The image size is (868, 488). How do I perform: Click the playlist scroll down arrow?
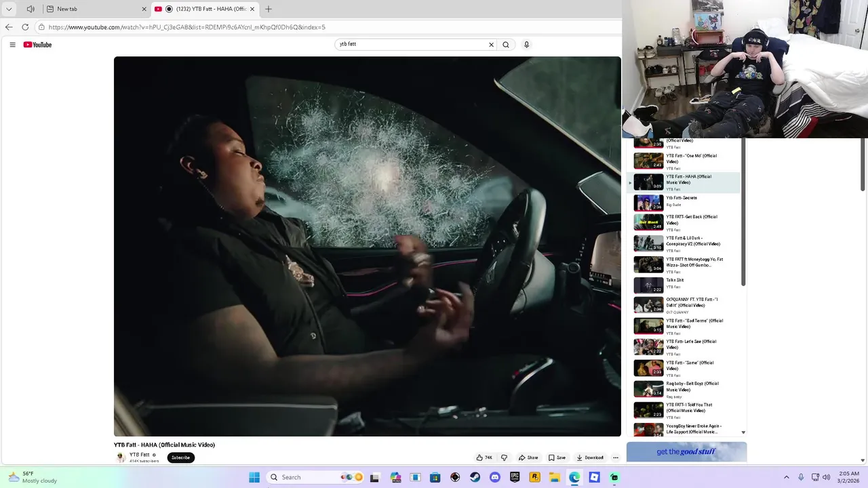(743, 432)
